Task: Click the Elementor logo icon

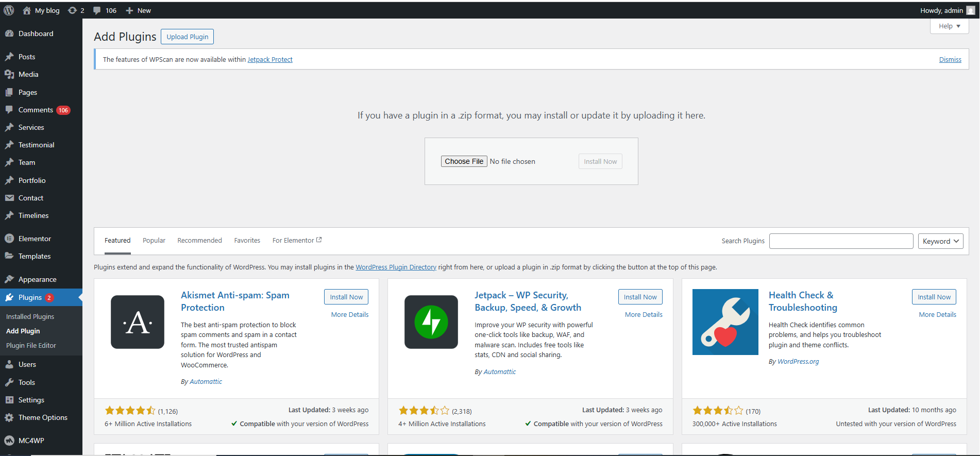Action: point(9,239)
